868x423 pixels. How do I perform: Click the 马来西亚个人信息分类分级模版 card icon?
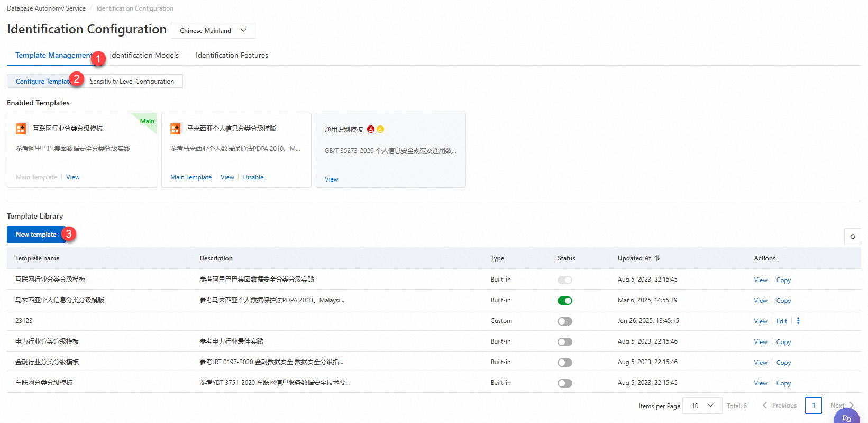coord(176,129)
